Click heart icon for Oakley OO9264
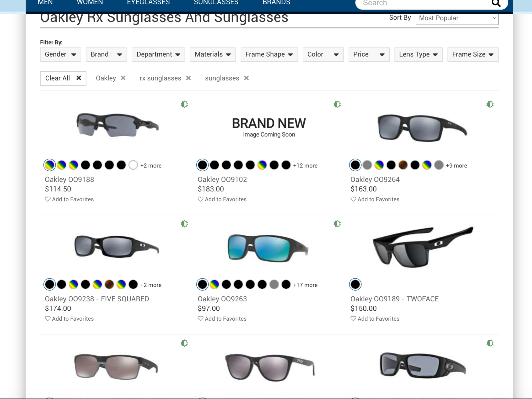532x399 pixels. click(353, 199)
